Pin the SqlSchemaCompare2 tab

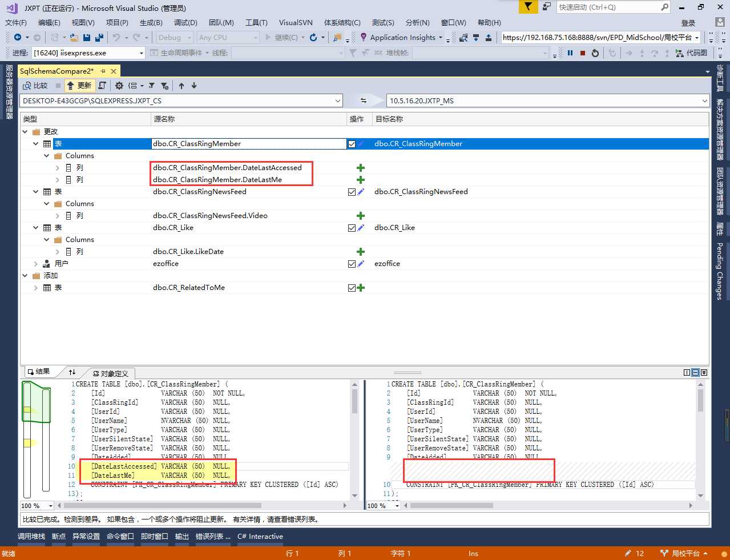pos(103,71)
